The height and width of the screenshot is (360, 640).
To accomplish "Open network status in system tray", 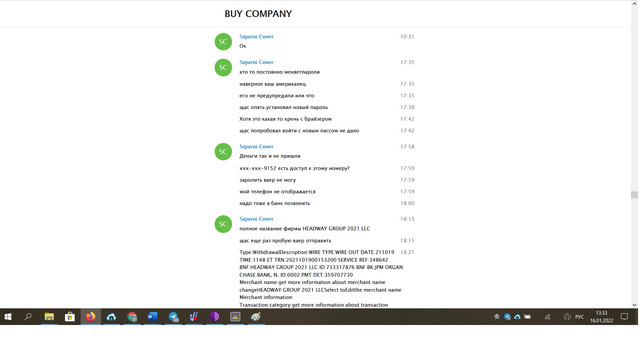I will click(x=547, y=317).
